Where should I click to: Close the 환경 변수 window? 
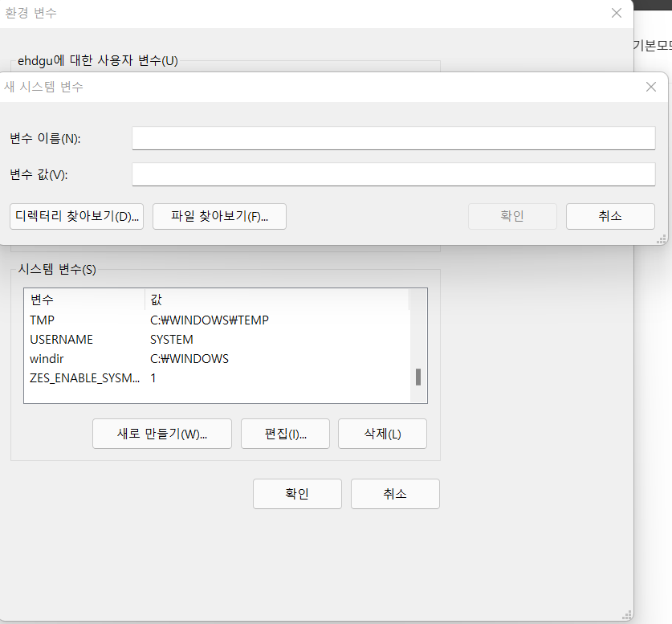click(617, 13)
